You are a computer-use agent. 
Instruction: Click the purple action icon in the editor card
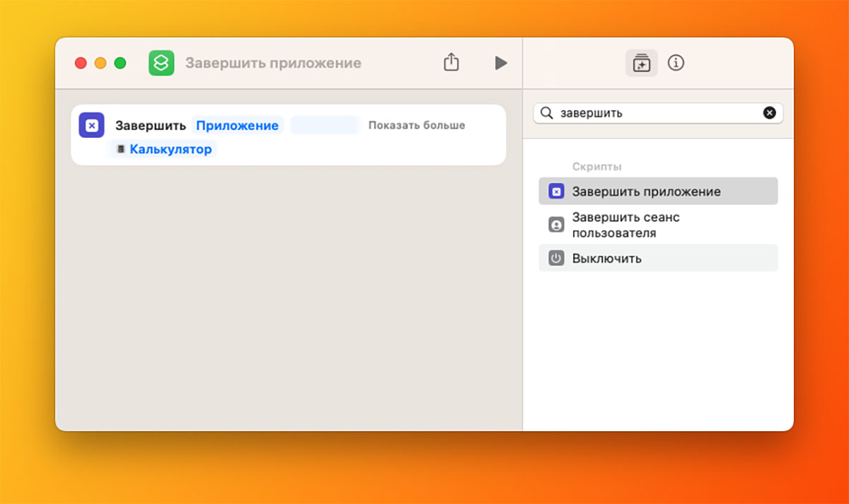pyautogui.click(x=91, y=125)
